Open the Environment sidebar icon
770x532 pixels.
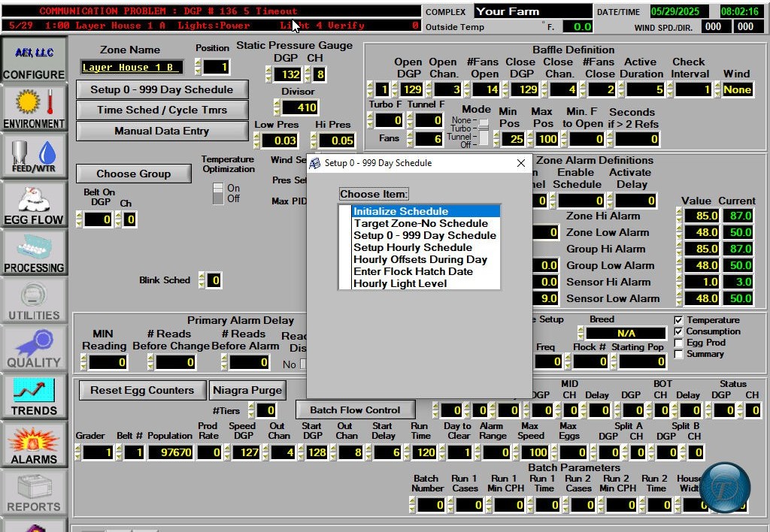pos(33,107)
